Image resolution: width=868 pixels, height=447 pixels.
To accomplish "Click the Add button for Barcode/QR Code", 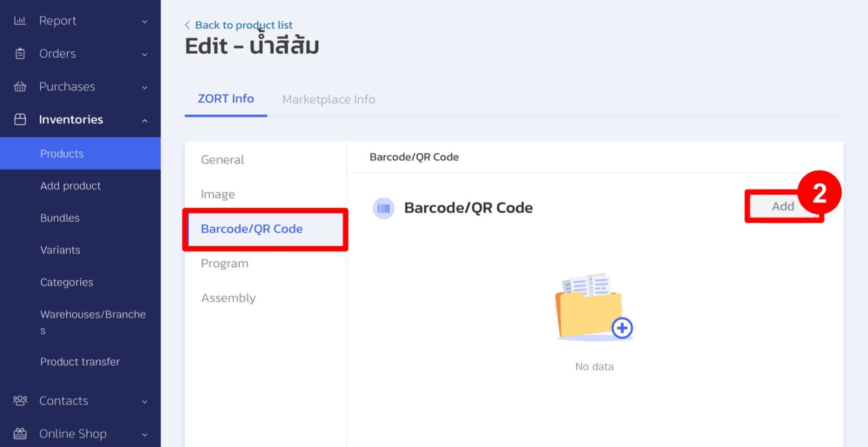I will coord(783,206).
